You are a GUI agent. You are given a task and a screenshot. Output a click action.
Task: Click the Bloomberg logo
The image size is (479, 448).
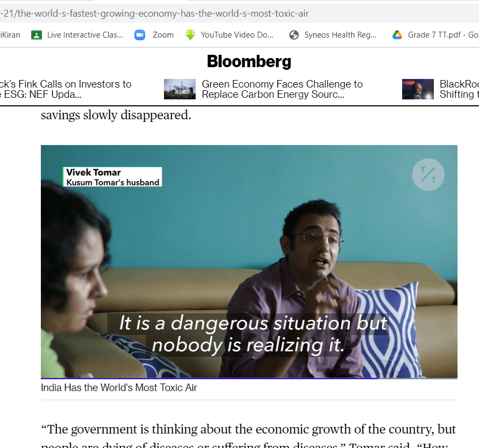[x=249, y=62]
